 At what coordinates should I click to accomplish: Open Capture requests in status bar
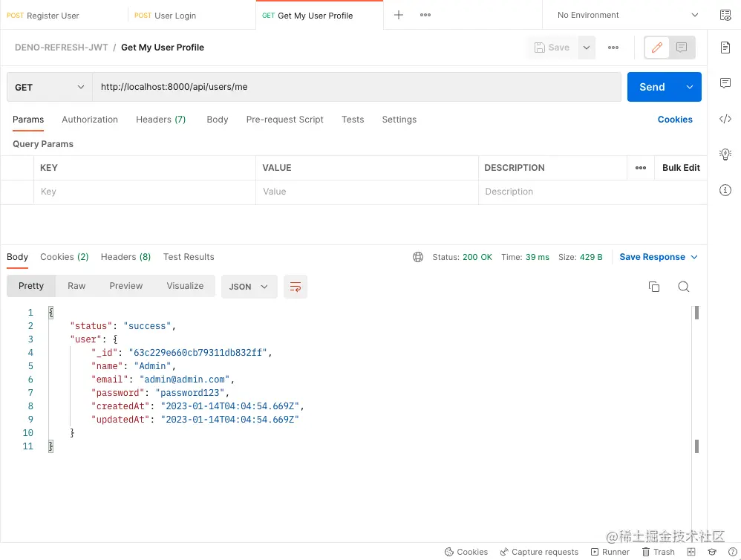coord(539,552)
